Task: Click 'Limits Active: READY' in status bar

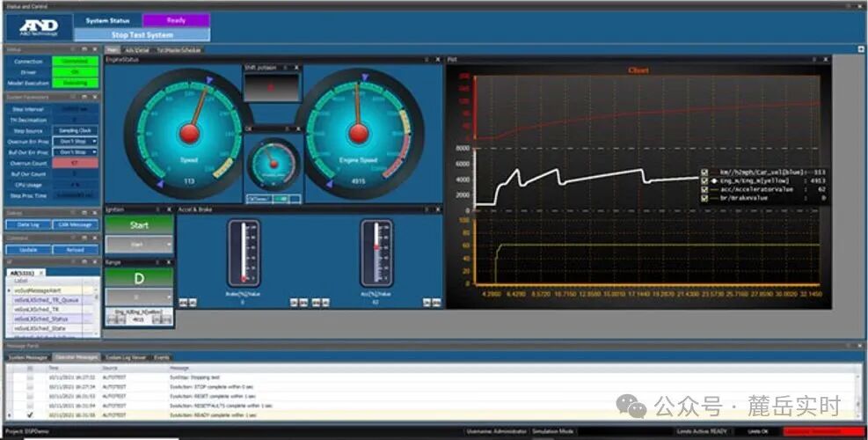Action: (702, 431)
